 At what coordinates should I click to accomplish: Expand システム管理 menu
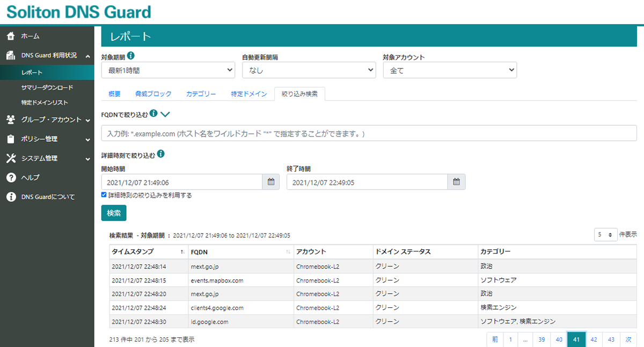87,158
